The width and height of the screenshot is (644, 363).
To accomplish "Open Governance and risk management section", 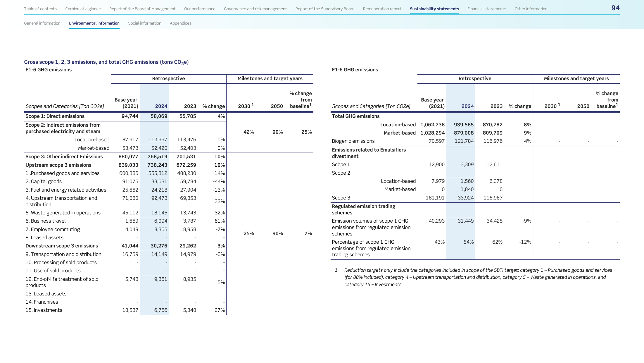I will coord(255,9).
